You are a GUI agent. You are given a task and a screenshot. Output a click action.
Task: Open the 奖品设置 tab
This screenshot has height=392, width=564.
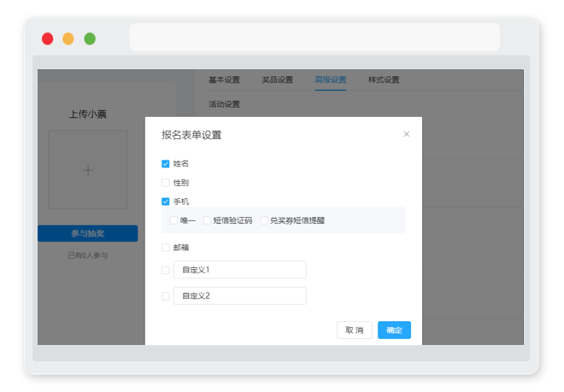tap(278, 79)
